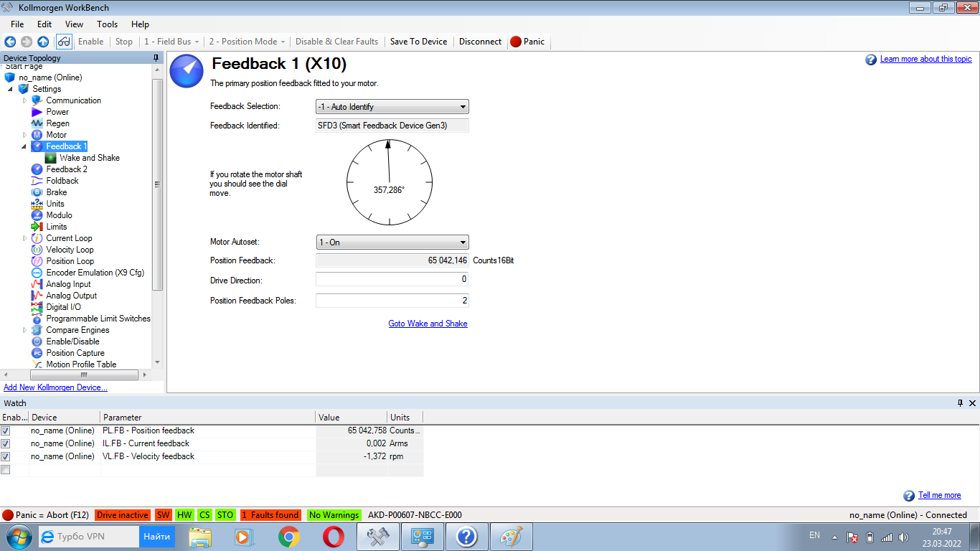Open Foldback settings icon
Viewport: 980px width, 551px height.
(x=37, y=181)
